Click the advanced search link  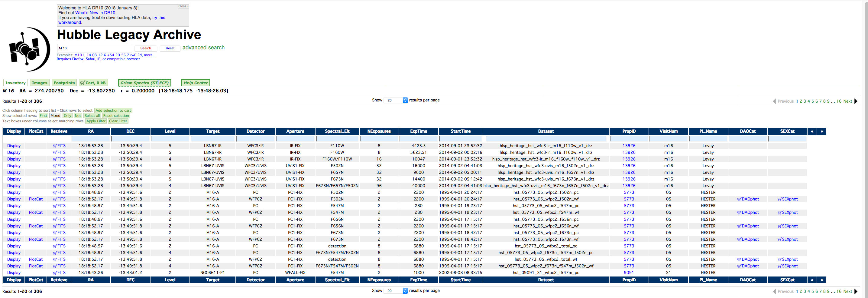click(x=203, y=48)
